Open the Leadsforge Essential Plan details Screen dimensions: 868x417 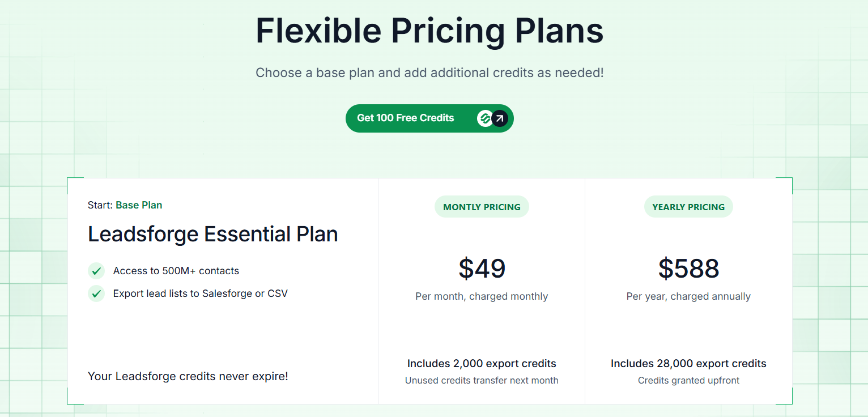point(212,233)
